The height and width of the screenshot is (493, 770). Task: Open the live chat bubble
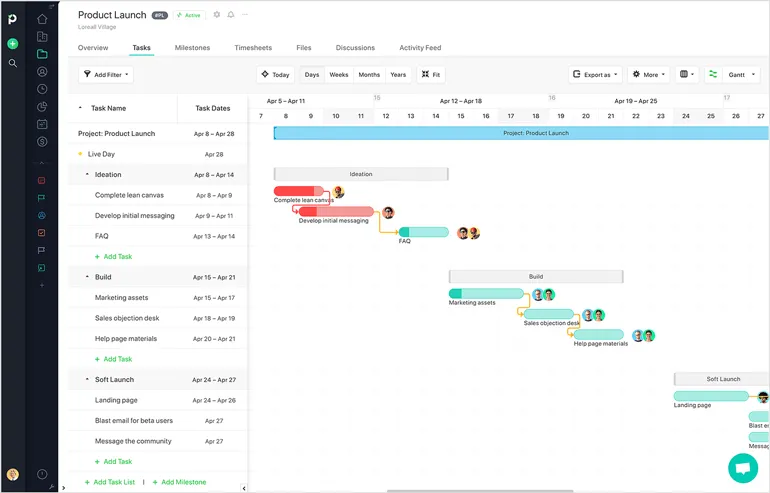click(x=742, y=468)
